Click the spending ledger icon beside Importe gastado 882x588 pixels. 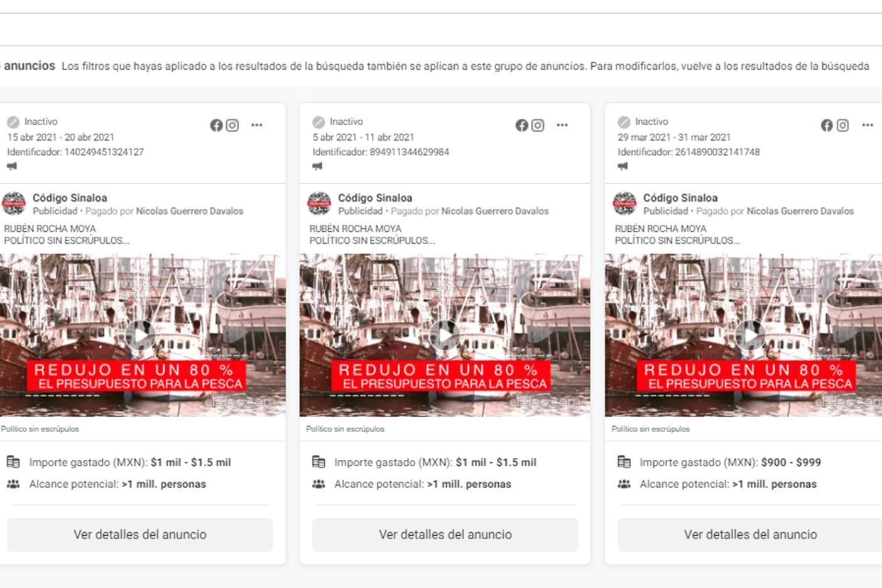pos(13,462)
